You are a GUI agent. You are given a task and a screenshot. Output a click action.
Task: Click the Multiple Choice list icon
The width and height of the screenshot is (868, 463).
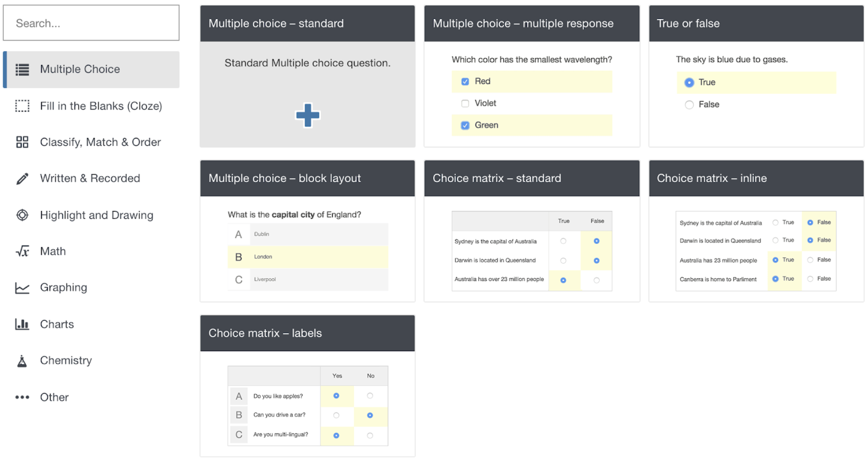coord(22,70)
